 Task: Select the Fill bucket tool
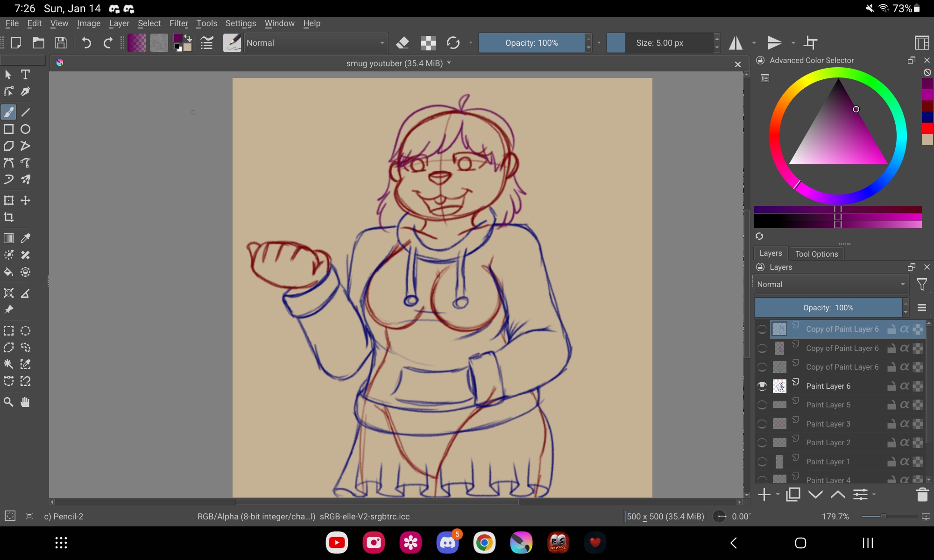(8, 272)
